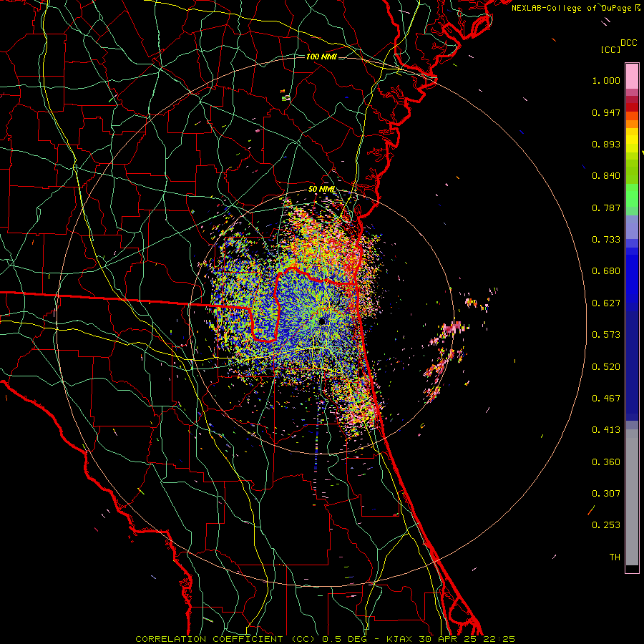Select the 0.573 scale value
The image size is (644, 644).
click(606, 335)
